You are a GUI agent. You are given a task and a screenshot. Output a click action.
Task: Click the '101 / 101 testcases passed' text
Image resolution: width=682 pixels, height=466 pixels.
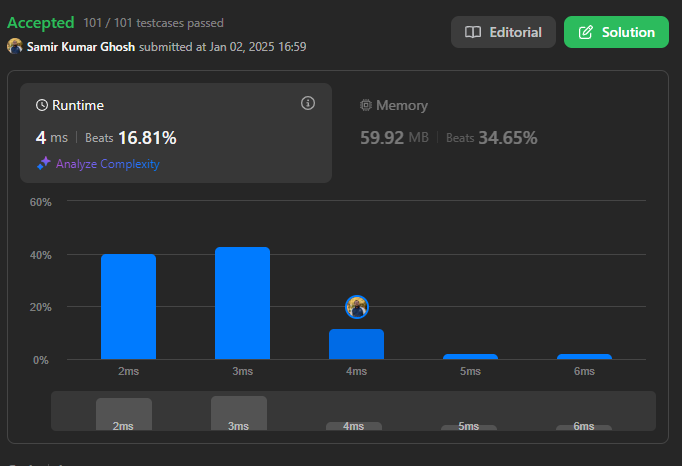click(153, 23)
